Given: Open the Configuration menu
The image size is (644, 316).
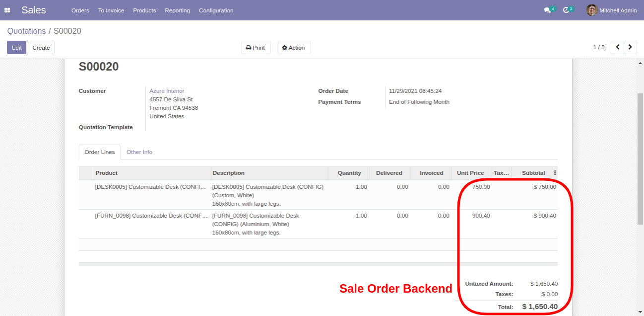Looking at the screenshot, I should point(216,10).
